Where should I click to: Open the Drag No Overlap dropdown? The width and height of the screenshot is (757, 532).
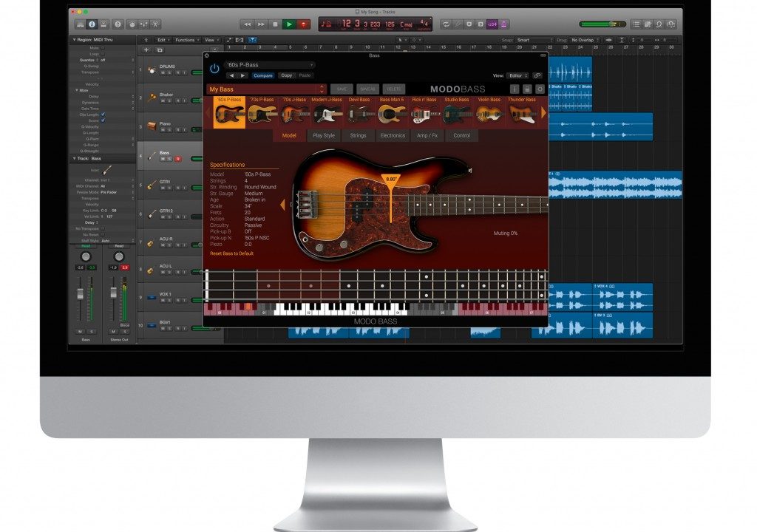tap(585, 40)
